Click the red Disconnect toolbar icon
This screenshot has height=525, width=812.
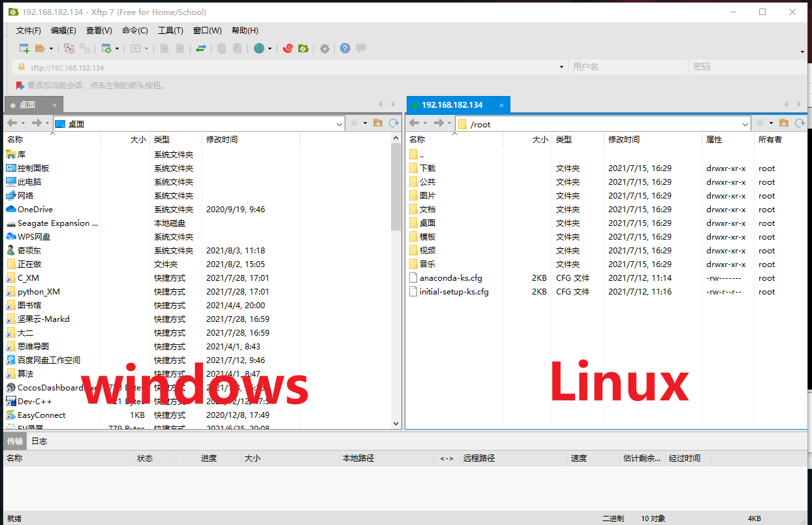(x=69, y=48)
